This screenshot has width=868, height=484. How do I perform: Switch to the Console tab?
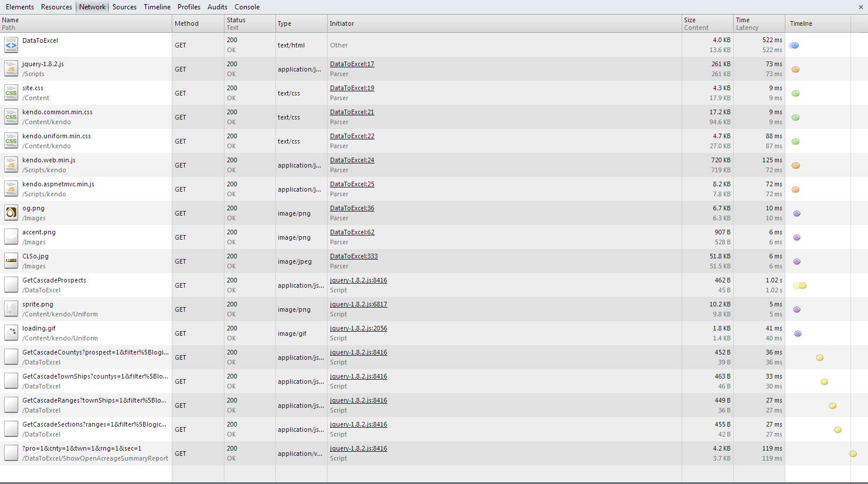pyautogui.click(x=247, y=7)
